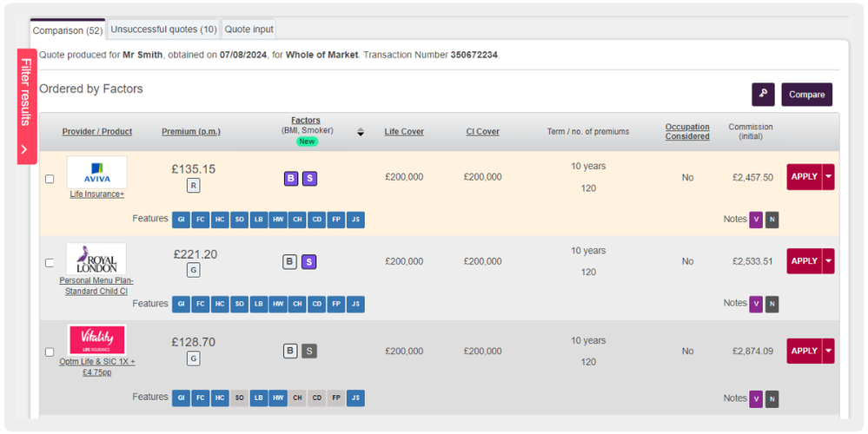Click the greyed CH feature badge in Vitality row
The height and width of the screenshot is (434, 868).
point(297,398)
